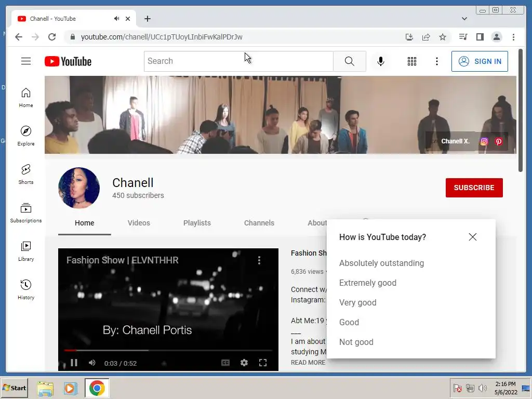
Task: Open Explore in the sidebar
Action: click(x=26, y=136)
